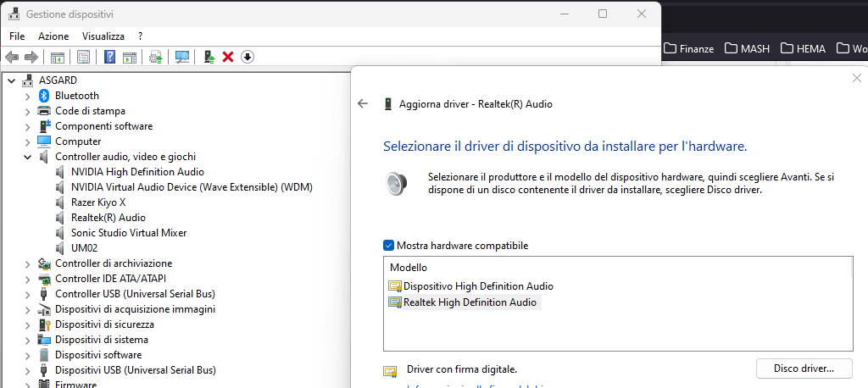Expand the Code di stampa node
The width and height of the screenshot is (868, 388).
click(28, 111)
